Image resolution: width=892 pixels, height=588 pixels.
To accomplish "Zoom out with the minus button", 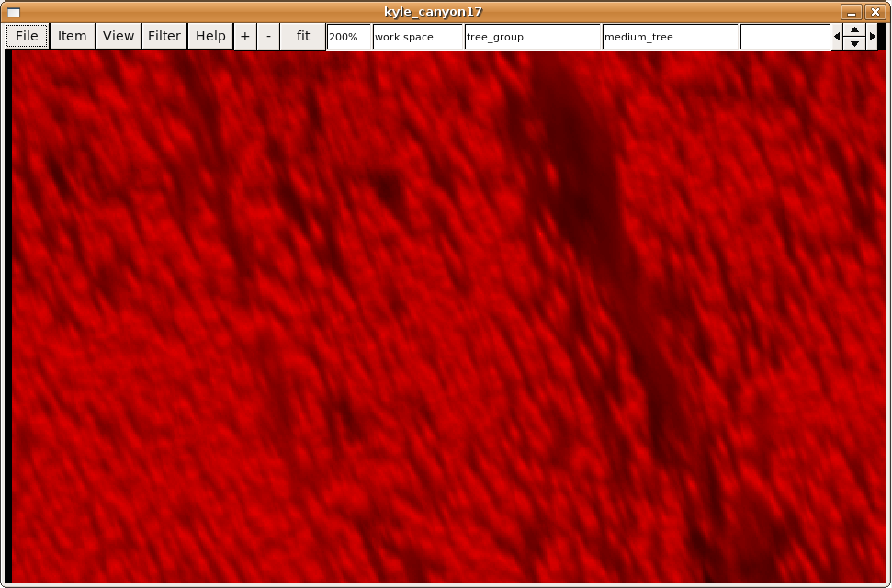I will click(268, 36).
